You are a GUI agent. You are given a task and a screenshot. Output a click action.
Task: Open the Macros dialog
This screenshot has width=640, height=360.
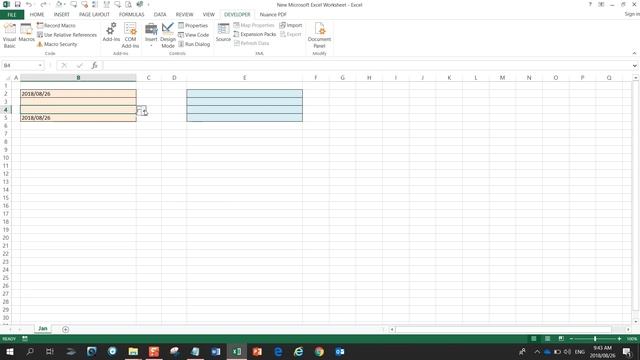click(27, 33)
